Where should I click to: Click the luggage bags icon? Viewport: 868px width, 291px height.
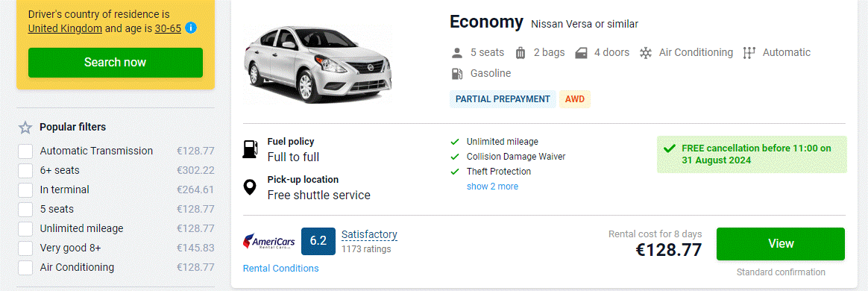click(x=521, y=53)
